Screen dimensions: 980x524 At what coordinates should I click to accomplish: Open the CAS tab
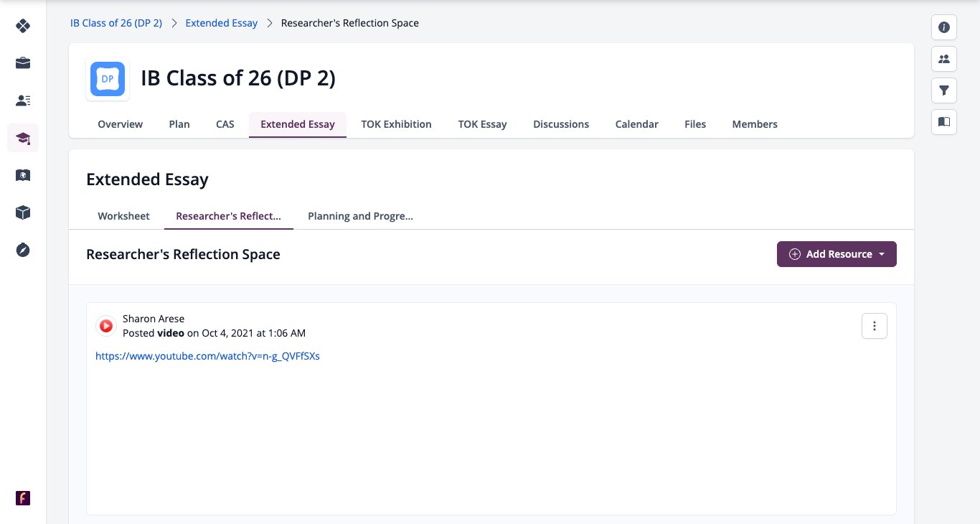click(225, 124)
